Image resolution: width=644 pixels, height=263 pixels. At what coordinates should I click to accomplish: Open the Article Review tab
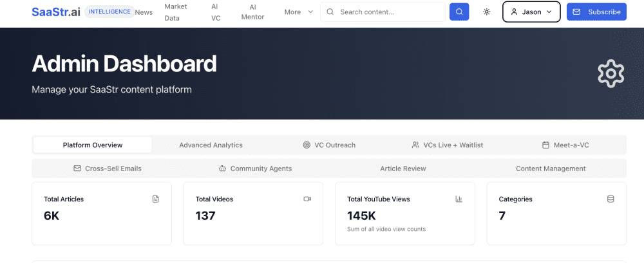(x=403, y=168)
